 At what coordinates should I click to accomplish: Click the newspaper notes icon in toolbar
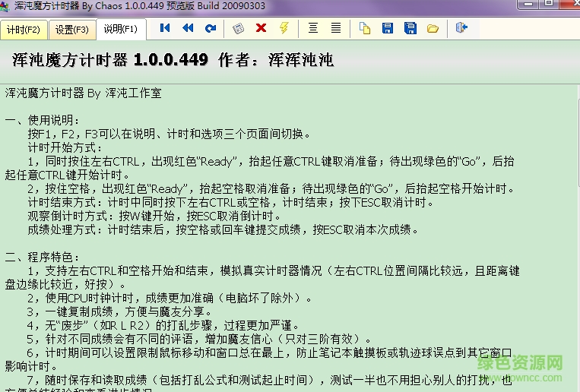coord(239,28)
